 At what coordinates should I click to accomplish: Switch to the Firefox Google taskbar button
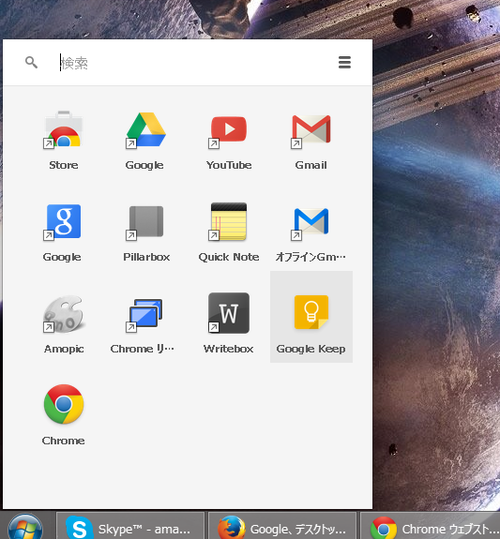click(282, 526)
